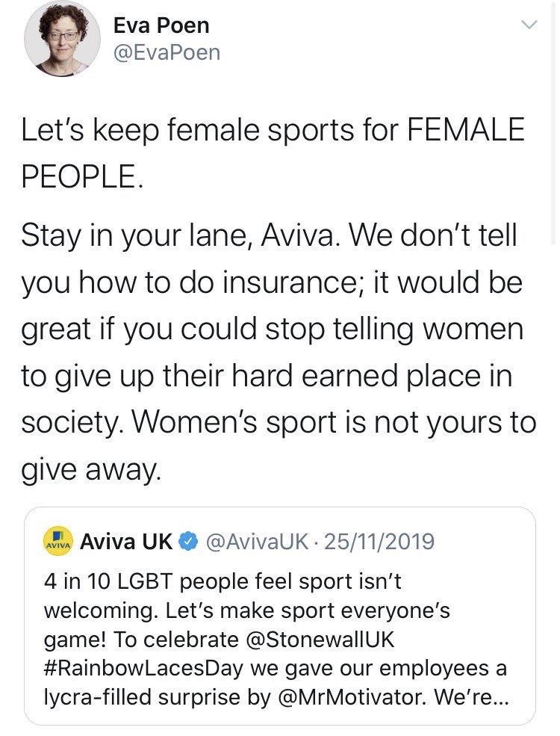
Task: Open Eva Poen's profile picture
Action: pos(62,39)
